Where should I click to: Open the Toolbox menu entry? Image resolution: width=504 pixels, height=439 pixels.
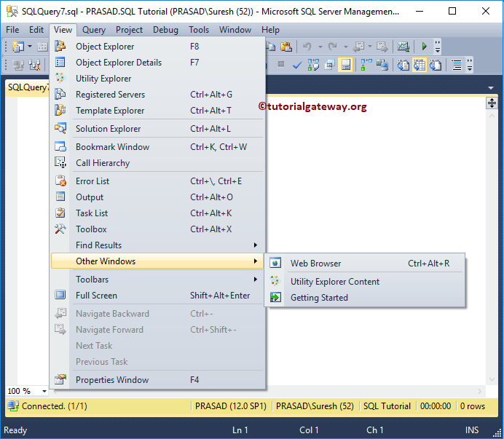pyautogui.click(x=158, y=229)
